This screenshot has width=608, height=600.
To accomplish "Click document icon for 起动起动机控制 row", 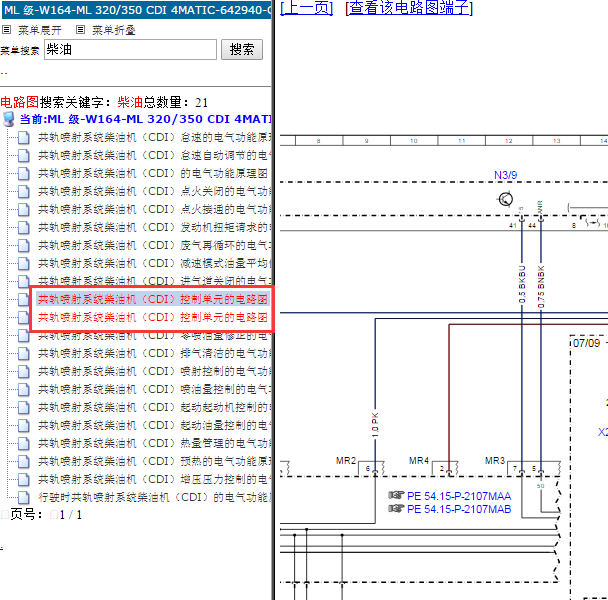I will [x=24, y=407].
